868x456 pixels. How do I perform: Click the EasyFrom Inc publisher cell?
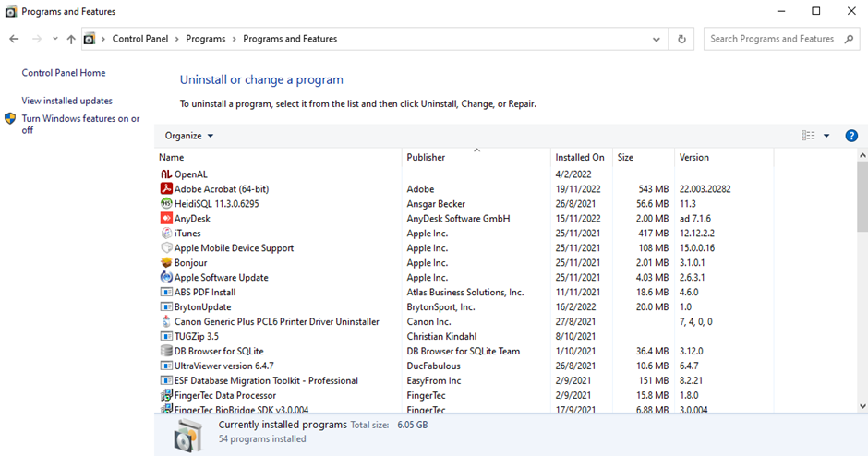point(434,380)
